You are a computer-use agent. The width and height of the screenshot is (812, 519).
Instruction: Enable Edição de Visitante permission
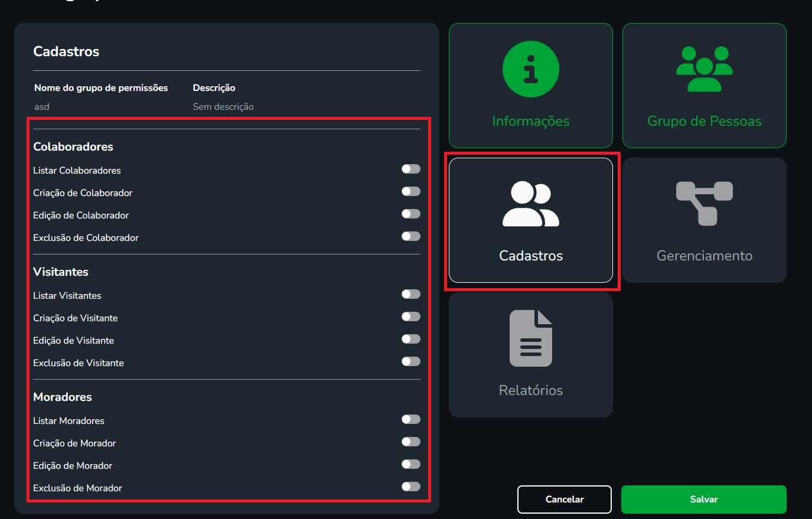tap(410, 340)
